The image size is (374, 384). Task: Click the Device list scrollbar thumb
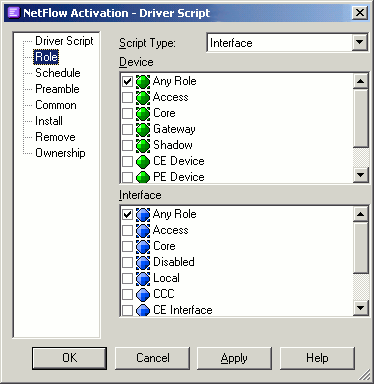pyautogui.click(x=360, y=118)
